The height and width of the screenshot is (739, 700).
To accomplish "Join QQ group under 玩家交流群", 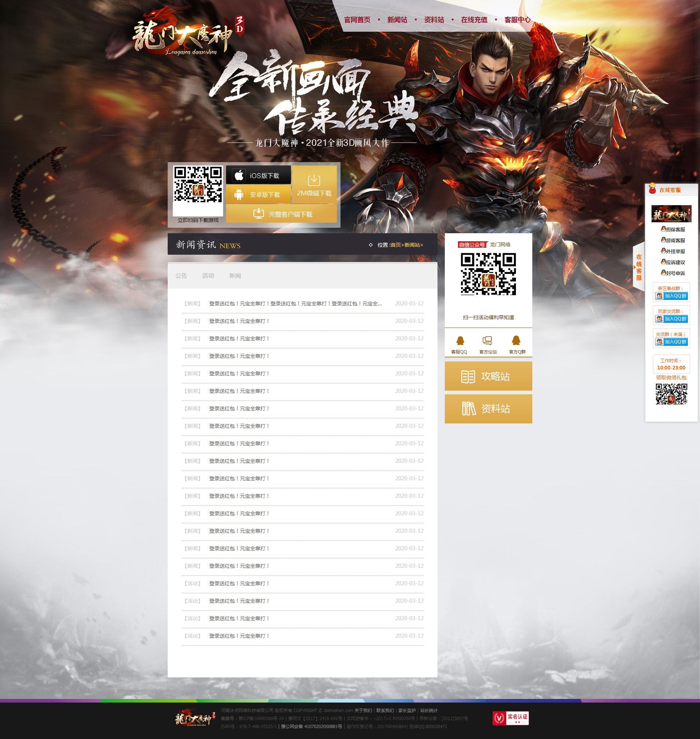I will pyautogui.click(x=671, y=319).
